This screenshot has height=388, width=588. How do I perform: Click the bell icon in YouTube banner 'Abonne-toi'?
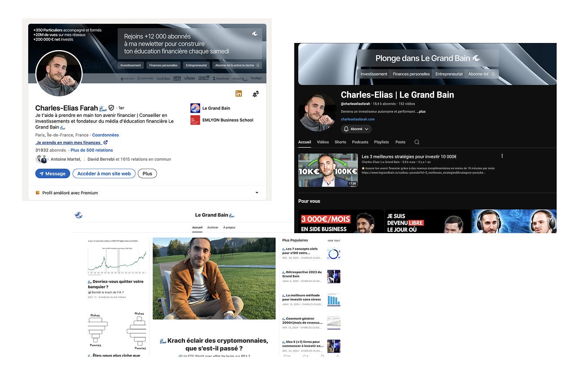pyautogui.click(x=494, y=74)
